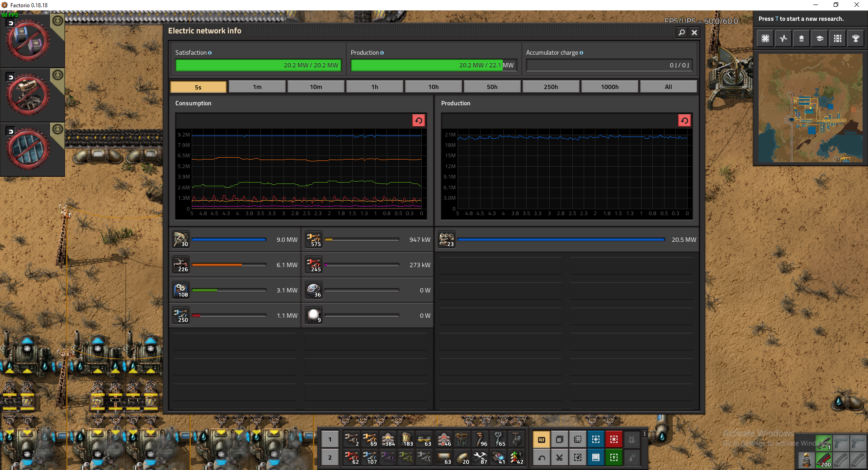Toggle inserter consumption row showing 6.1 MW

235,265
